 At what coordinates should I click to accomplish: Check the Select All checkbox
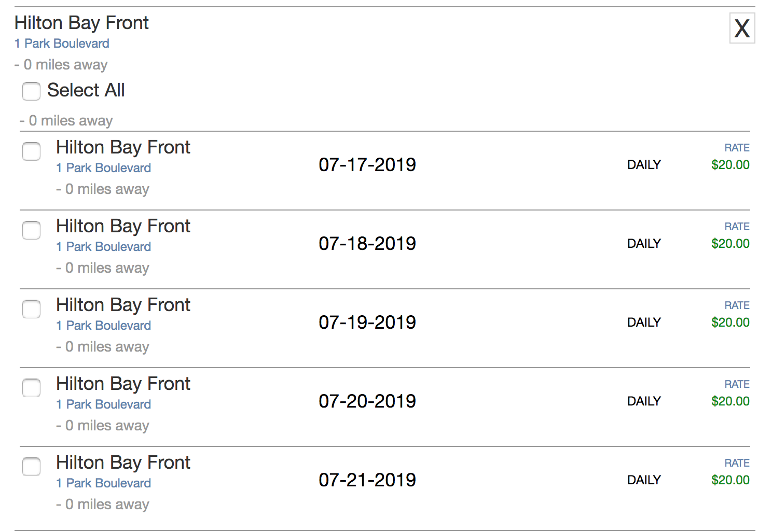(x=31, y=91)
